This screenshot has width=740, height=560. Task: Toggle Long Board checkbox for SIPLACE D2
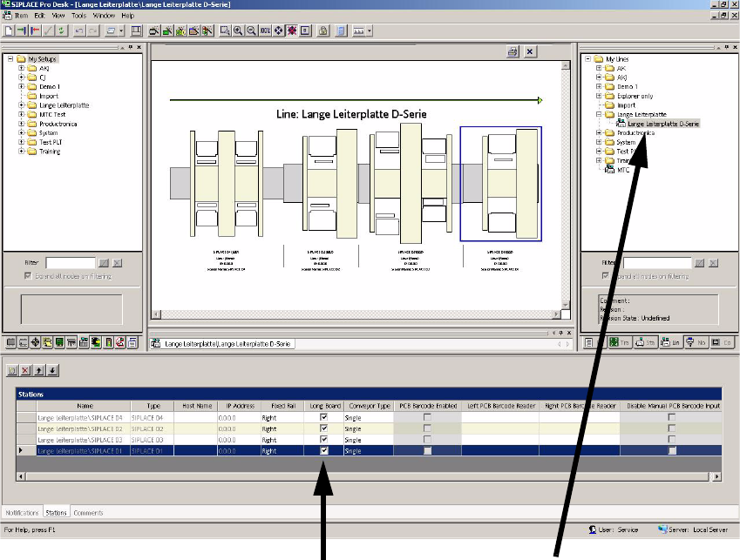coord(323,428)
